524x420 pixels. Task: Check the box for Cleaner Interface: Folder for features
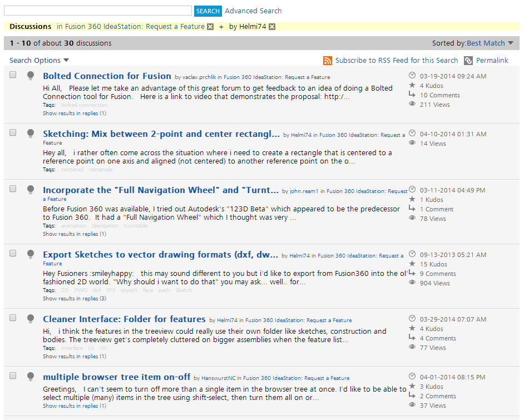(13, 318)
